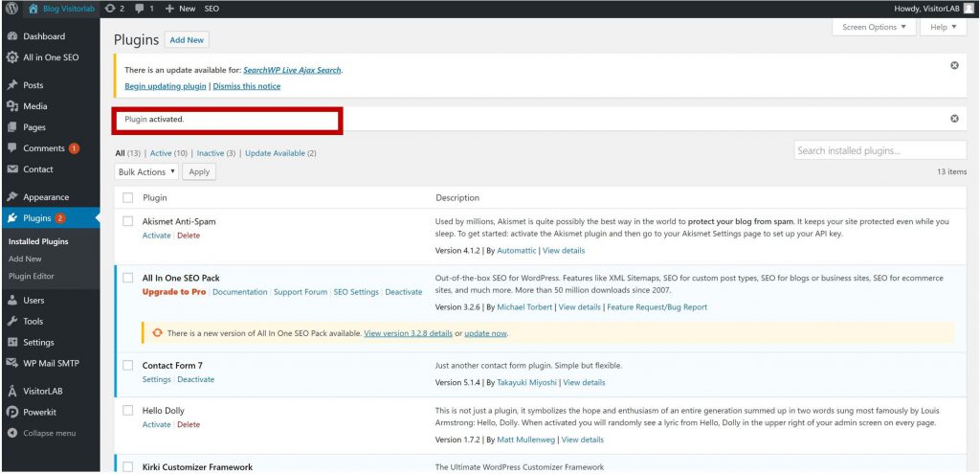Open Howdy, VisitorLAB account menu
The height and width of the screenshot is (474, 980).
(x=934, y=9)
